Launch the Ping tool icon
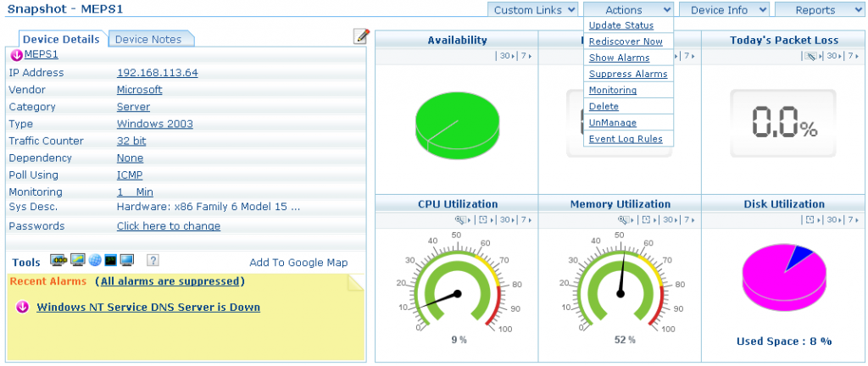 click(x=58, y=260)
